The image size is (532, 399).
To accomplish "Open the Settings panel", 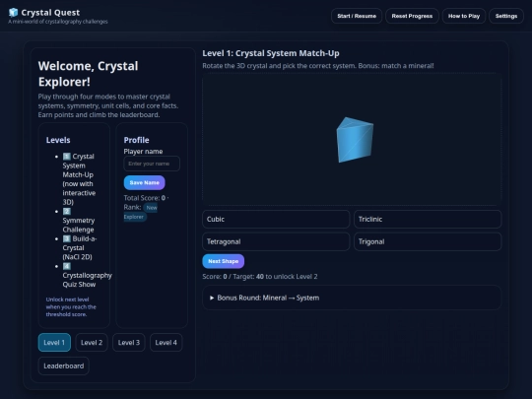I will 506,16.
